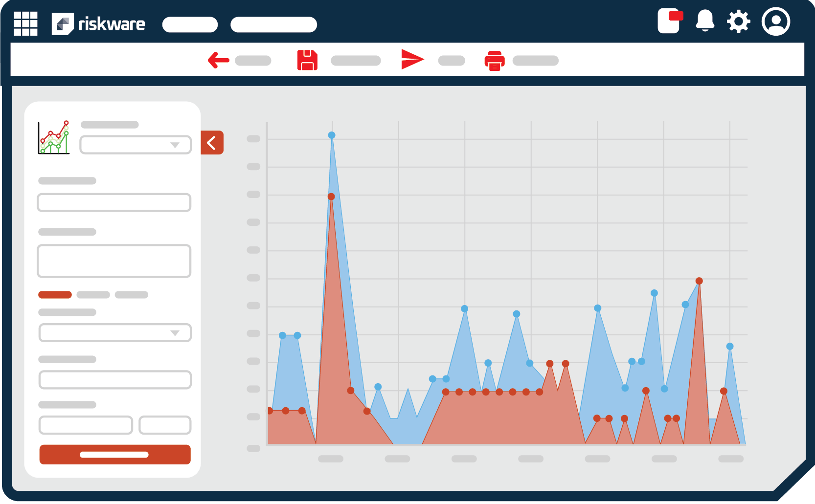Viewport: 815px width, 504px height.
Task: Open settings via the gear icon
Action: tap(738, 22)
